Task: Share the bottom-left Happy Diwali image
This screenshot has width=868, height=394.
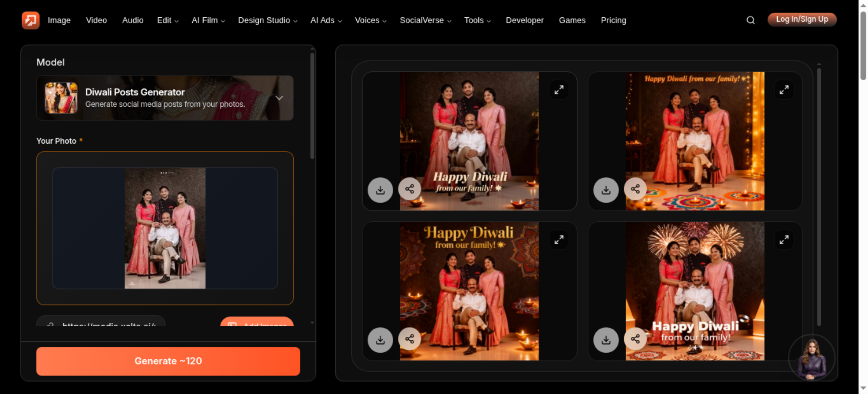Action: 409,338
